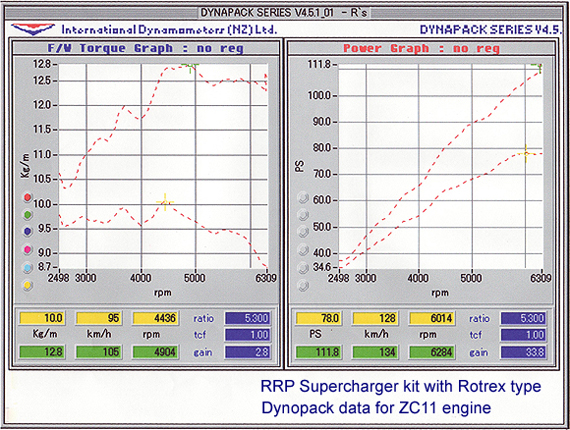Click the power panel ratio 5.300 field

pyautogui.click(x=523, y=318)
